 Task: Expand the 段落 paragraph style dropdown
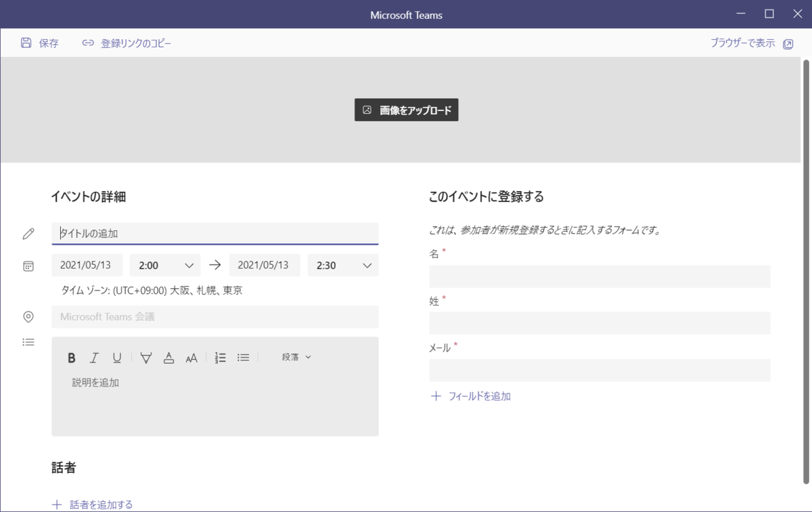(x=296, y=357)
